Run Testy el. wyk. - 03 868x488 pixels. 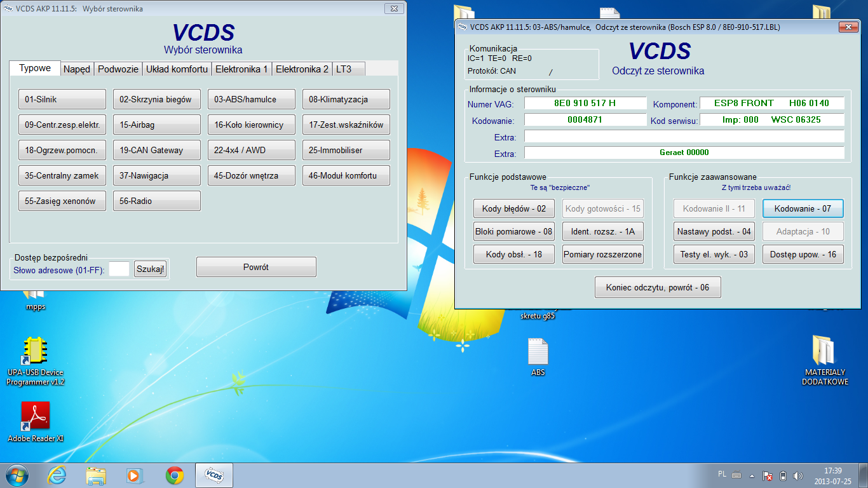pos(714,254)
